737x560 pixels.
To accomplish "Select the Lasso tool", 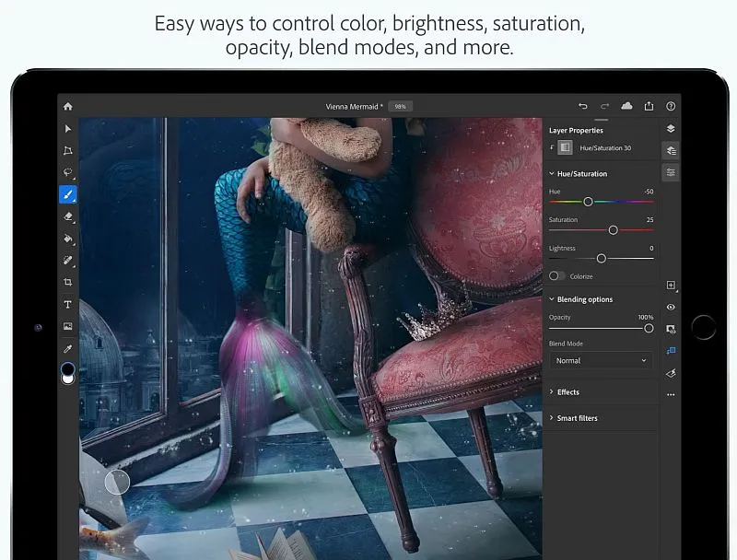I will [x=67, y=173].
